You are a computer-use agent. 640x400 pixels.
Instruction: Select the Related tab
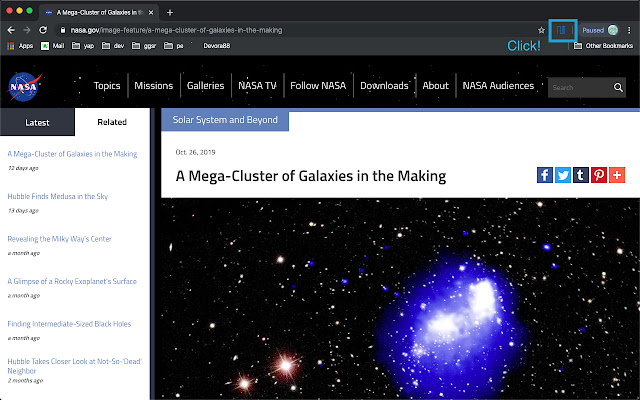coord(112,122)
